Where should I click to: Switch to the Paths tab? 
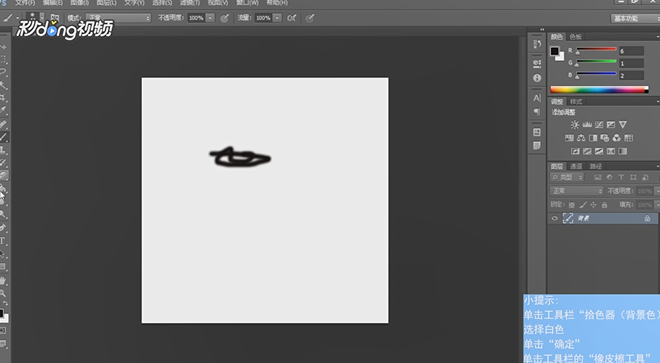(596, 166)
